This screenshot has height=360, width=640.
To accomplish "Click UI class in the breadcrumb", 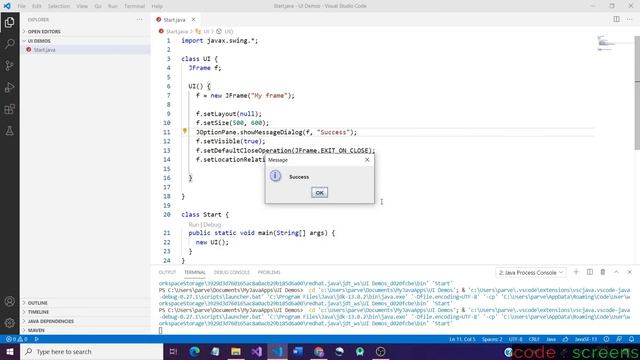I will pyautogui.click(x=206, y=31).
